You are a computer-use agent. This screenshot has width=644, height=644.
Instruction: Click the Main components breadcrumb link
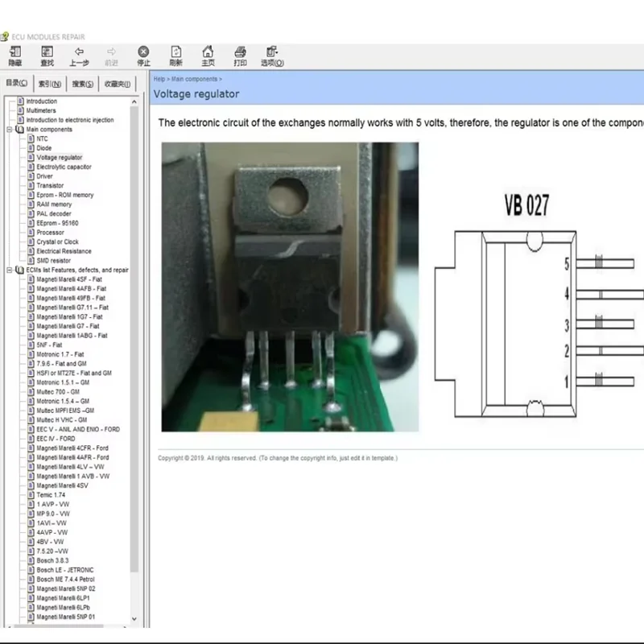point(194,79)
